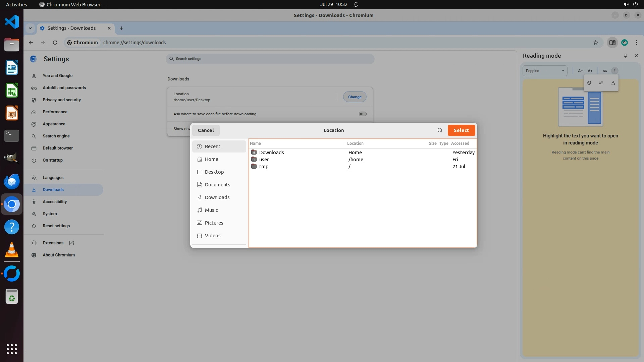Open the letter spacing icon
Image resolution: width=644 pixels, height=362 pixels.
[613, 83]
